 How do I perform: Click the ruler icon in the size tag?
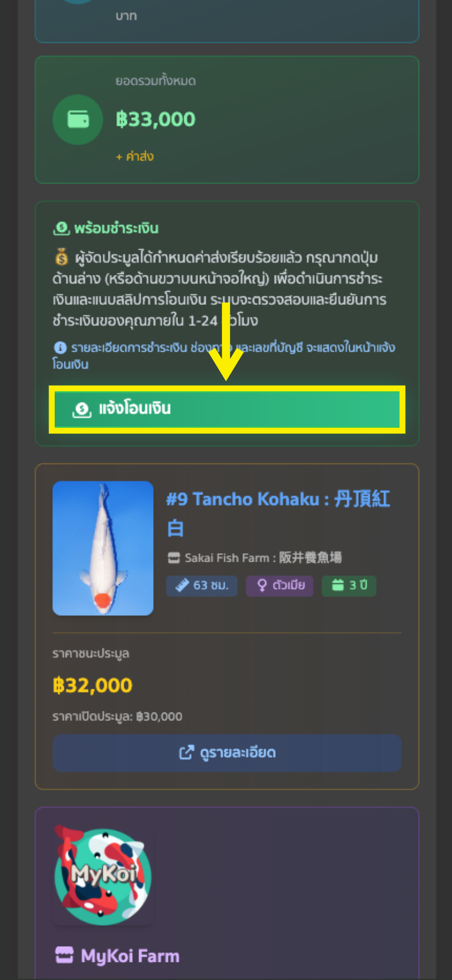point(182,585)
